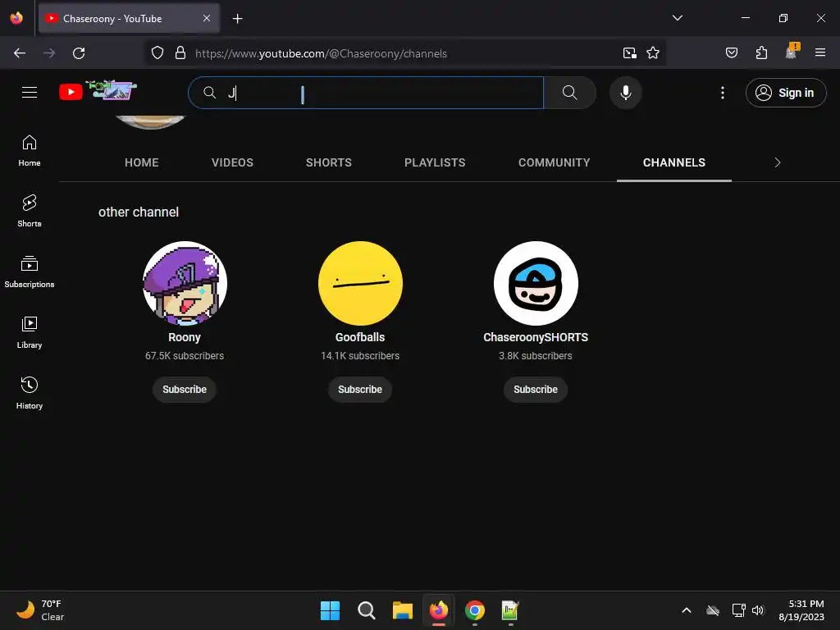
Task: Open Google Chrome from taskbar
Action: point(475,610)
